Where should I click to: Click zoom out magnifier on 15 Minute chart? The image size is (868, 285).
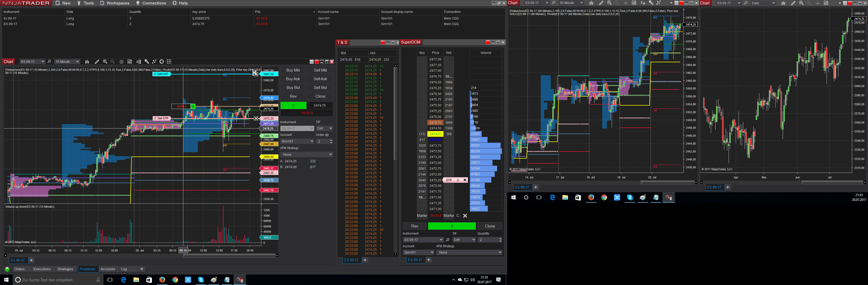[x=113, y=61]
